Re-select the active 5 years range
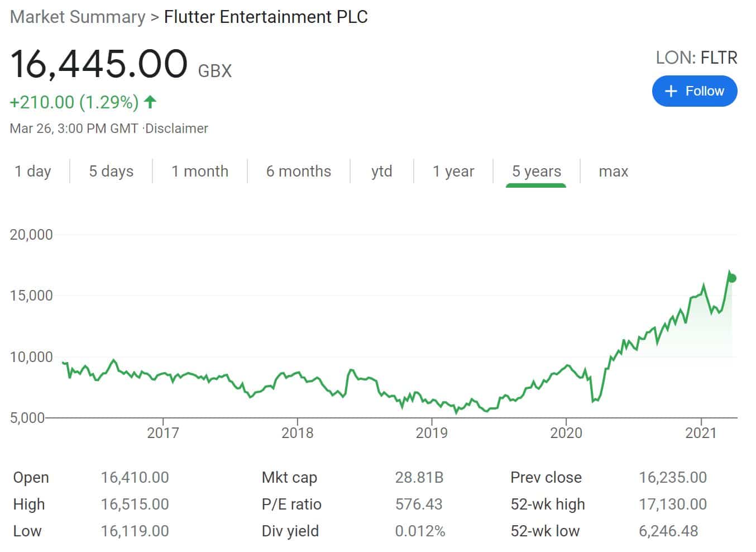The image size is (756, 552). [537, 172]
